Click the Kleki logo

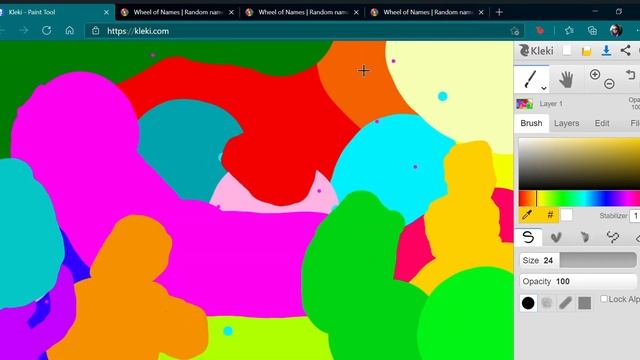pyautogui.click(x=536, y=51)
